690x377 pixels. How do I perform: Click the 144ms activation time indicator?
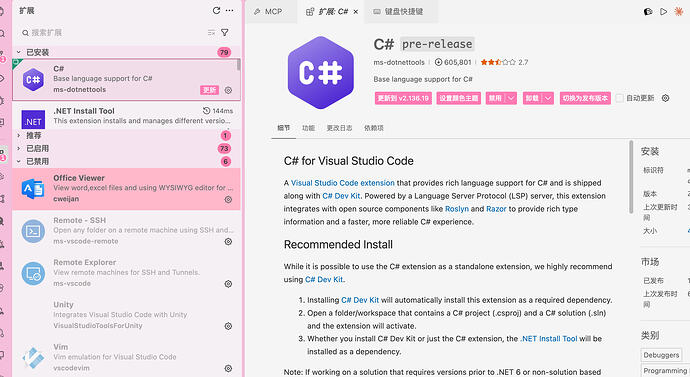click(x=218, y=111)
